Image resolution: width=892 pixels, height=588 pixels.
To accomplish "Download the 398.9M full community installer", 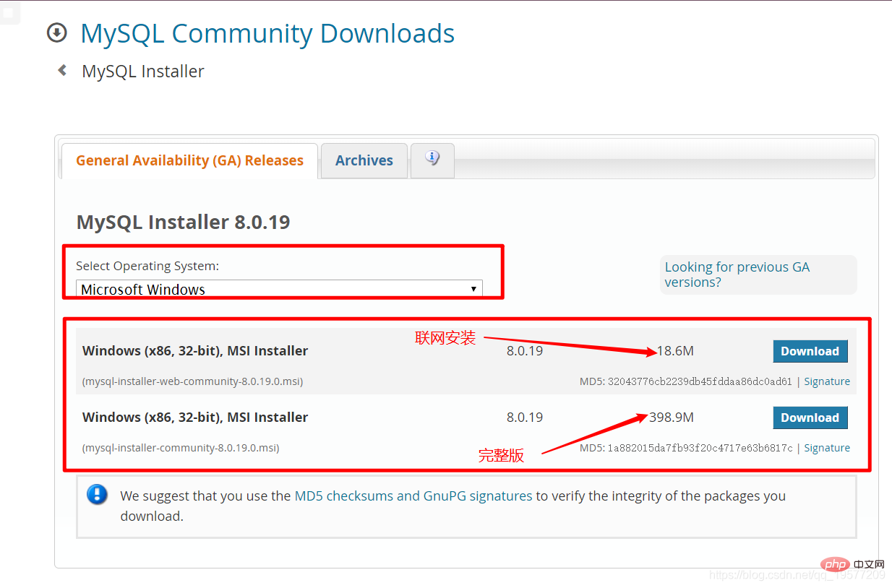I will [x=810, y=418].
